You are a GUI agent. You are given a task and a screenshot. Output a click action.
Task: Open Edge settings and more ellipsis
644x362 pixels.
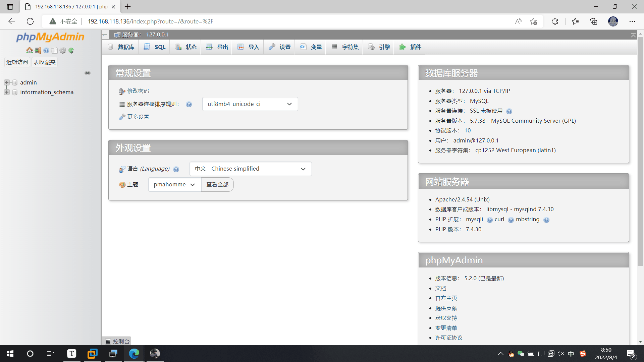click(x=632, y=21)
